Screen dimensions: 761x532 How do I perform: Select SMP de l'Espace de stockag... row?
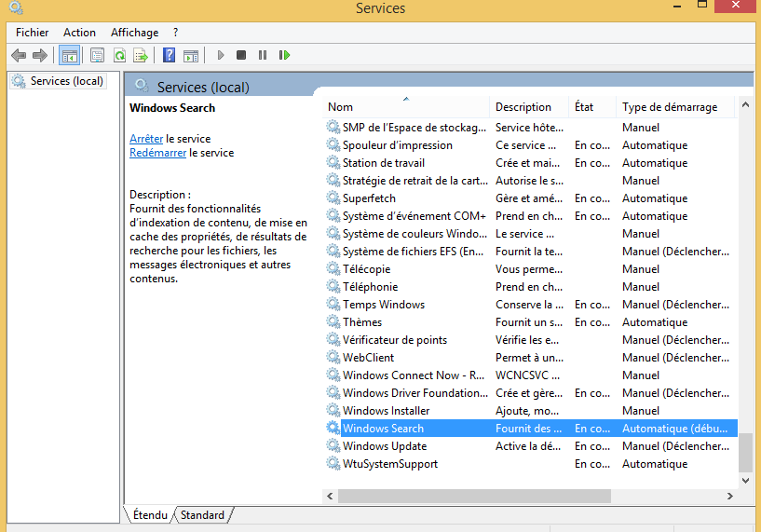pyautogui.click(x=530, y=127)
